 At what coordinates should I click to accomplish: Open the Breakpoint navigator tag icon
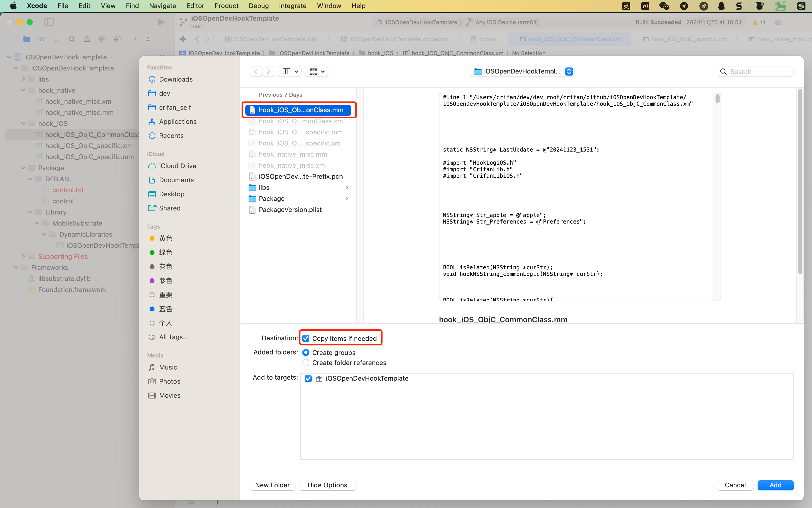click(x=132, y=39)
